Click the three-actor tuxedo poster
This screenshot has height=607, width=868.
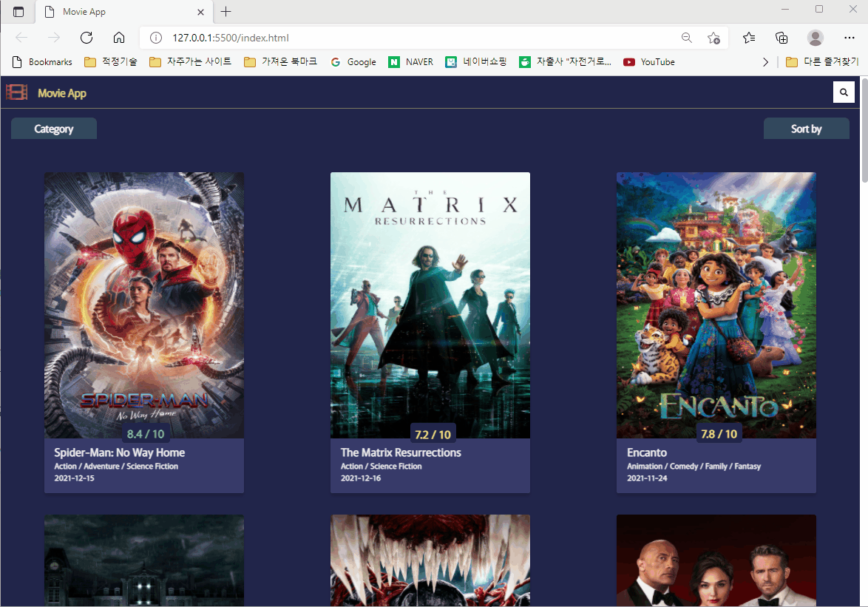716,560
